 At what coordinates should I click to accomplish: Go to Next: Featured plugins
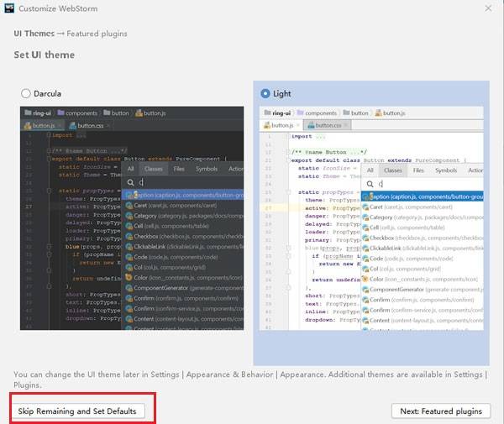pyautogui.click(x=441, y=411)
